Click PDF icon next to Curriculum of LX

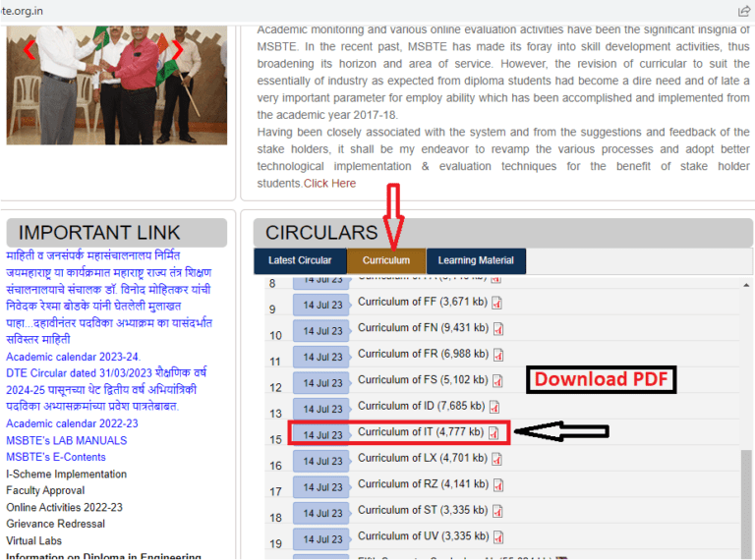click(x=496, y=459)
